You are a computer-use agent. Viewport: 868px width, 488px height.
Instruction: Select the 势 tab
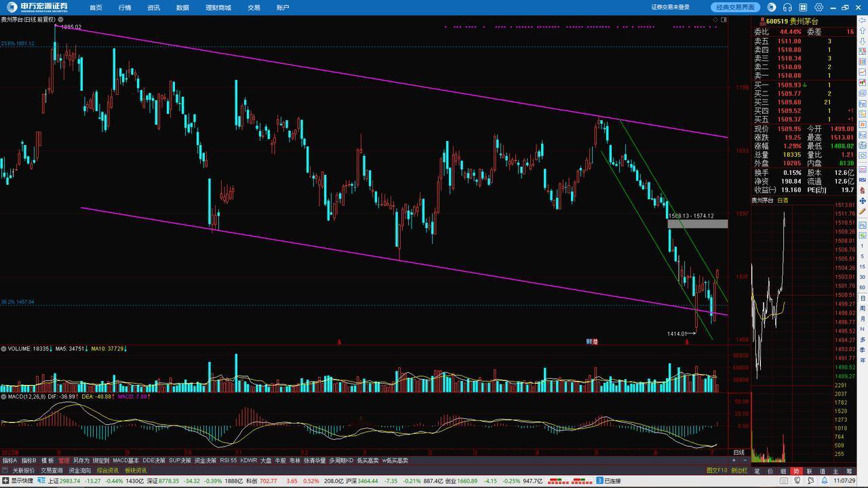pyautogui.click(x=796, y=471)
